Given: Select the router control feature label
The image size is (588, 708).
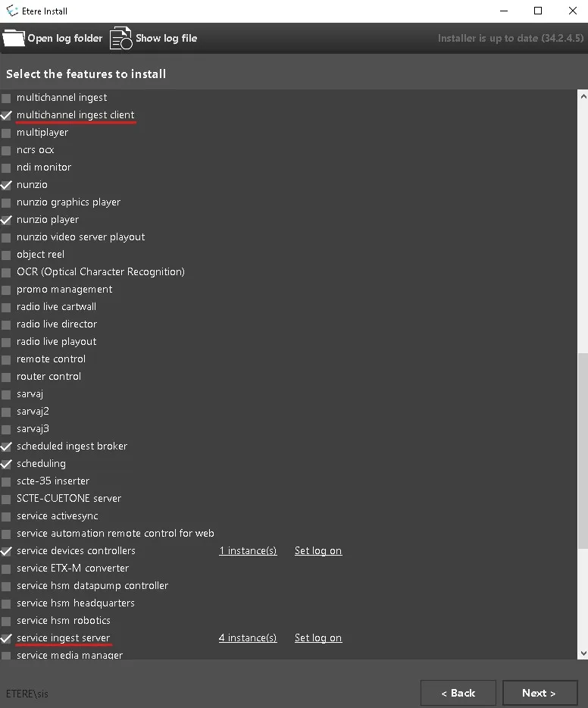Looking at the screenshot, I should [x=48, y=377].
